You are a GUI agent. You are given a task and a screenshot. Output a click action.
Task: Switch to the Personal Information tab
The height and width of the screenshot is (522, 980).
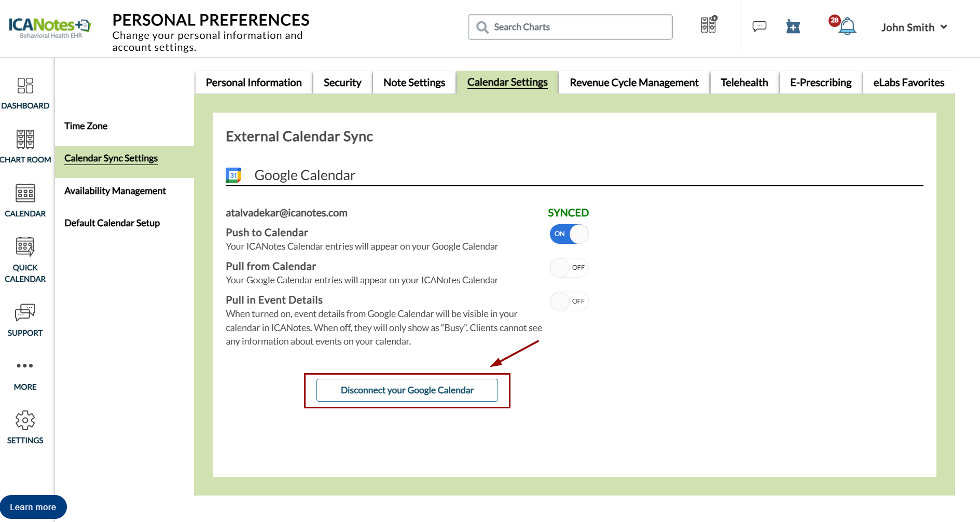pos(254,83)
